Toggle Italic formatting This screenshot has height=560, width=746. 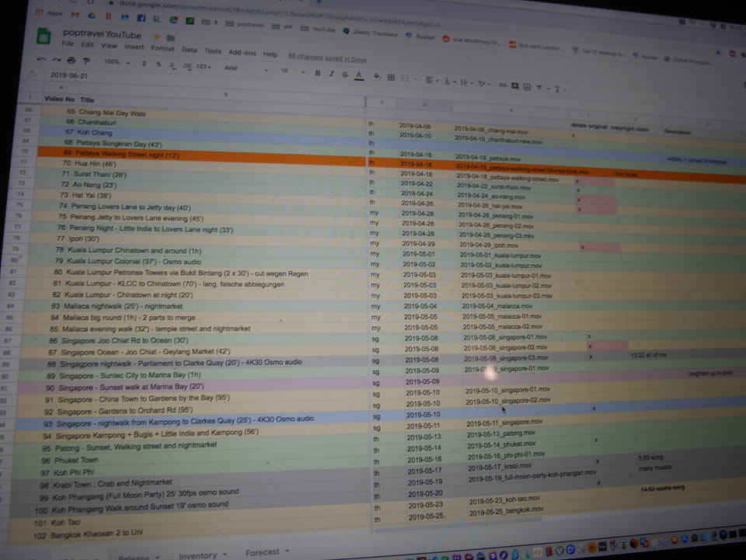(x=331, y=74)
